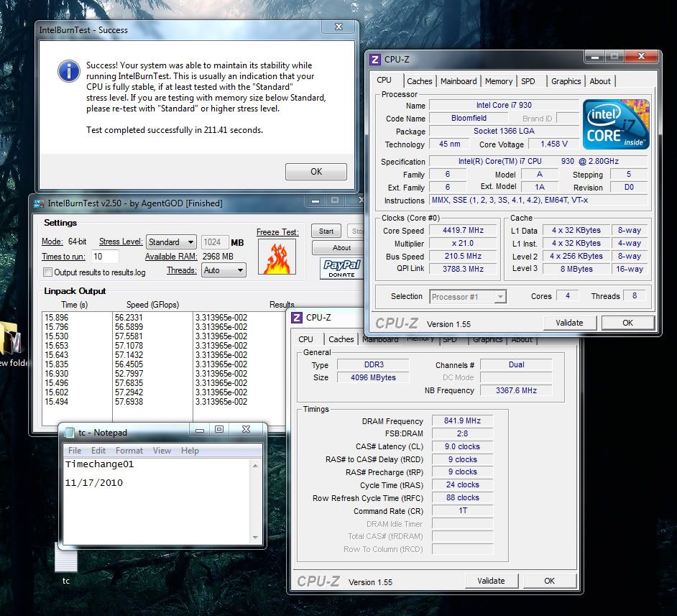Open the Stress Level dropdown

pos(171,242)
